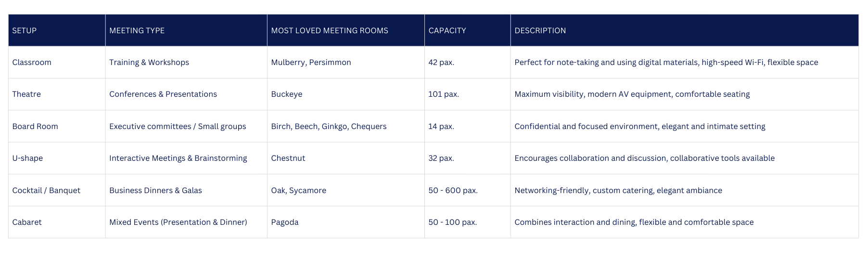
Task: Select the Cocktail / Banquet cell
Action: click(46, 190)
